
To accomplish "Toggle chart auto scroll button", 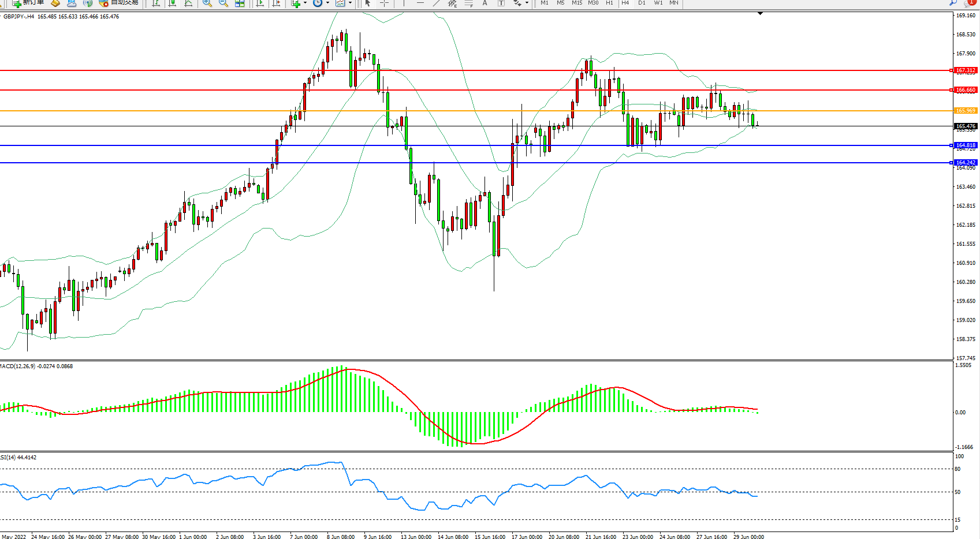I will [x=260, y=3].
